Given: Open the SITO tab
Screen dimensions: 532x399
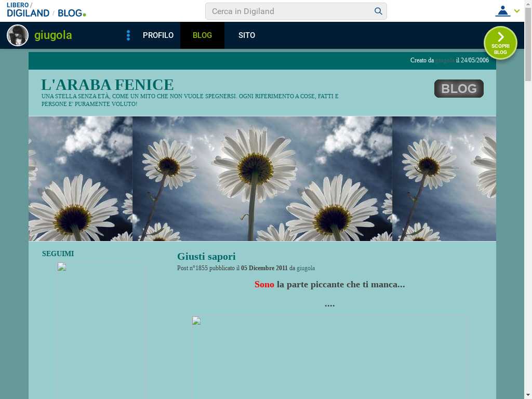Looking at the screenshot, I should coord(247,35).
